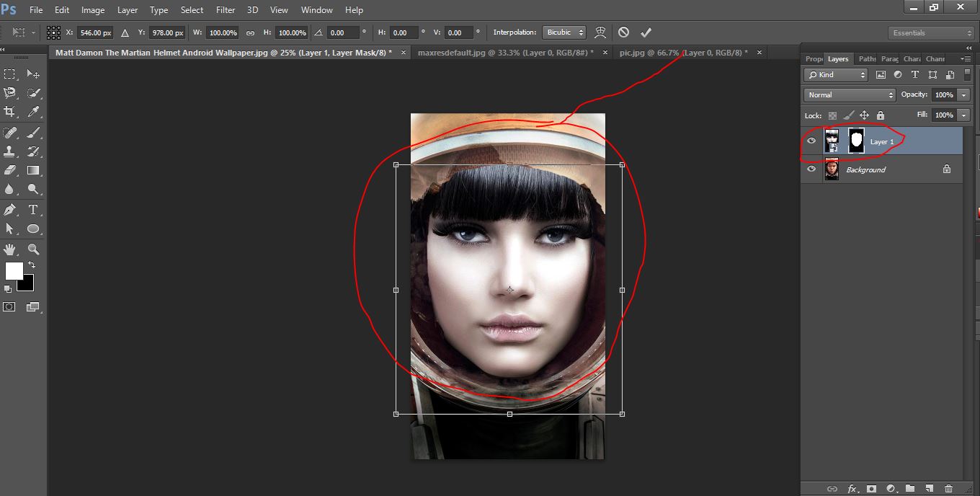Viewport: 980px width, 496px height.
Task: Select the Crop tool
Action: tap(10, 112)
